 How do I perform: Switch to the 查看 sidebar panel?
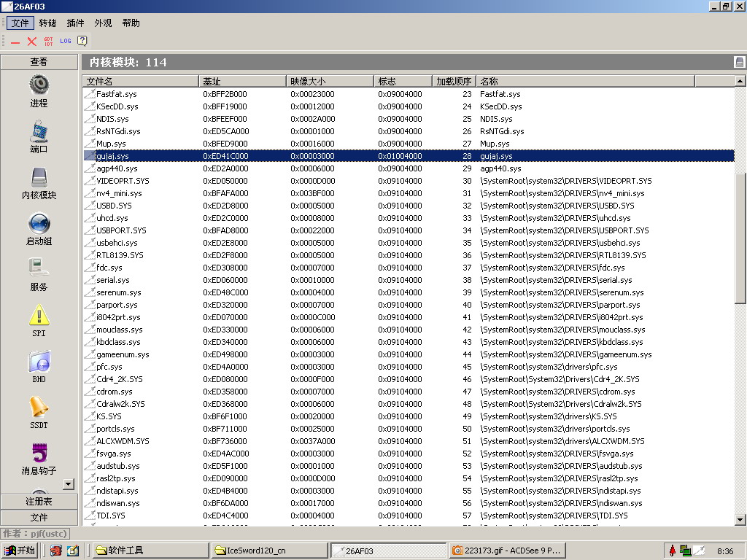pyautogui.click(x=39, y=62)
